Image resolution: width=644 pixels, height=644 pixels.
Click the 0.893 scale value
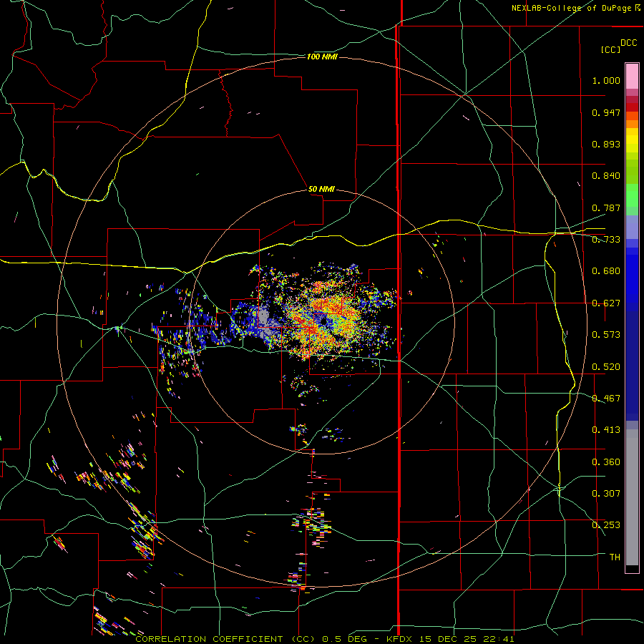click(x=606, y=144)
